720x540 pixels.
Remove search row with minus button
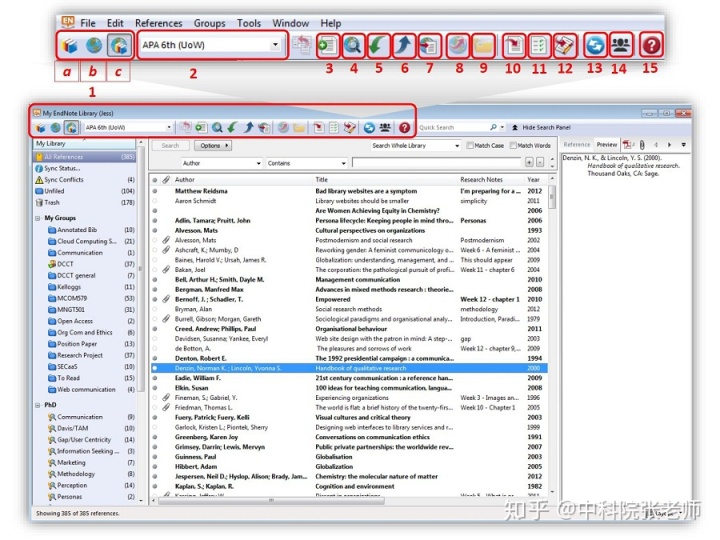pos(540,162)
